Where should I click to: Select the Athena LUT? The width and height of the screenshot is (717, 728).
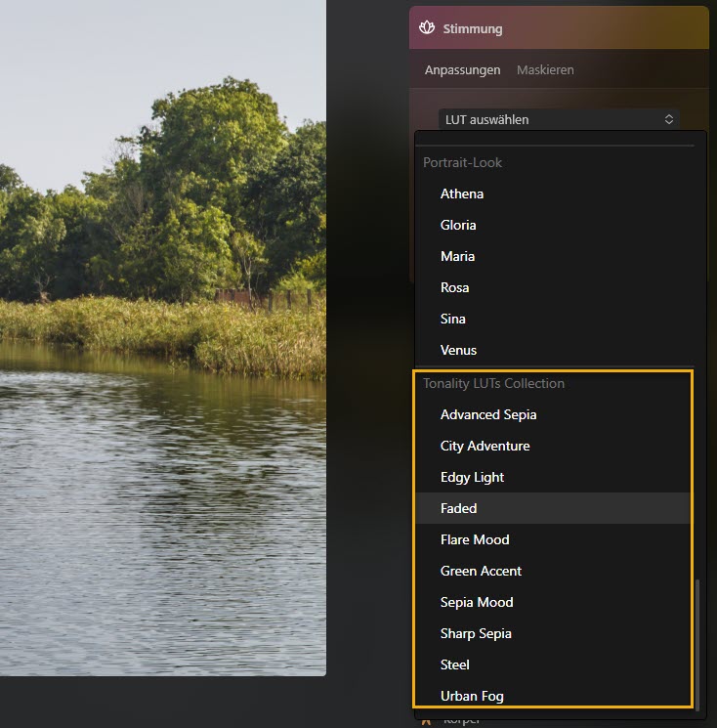click(x=553, y=193)
